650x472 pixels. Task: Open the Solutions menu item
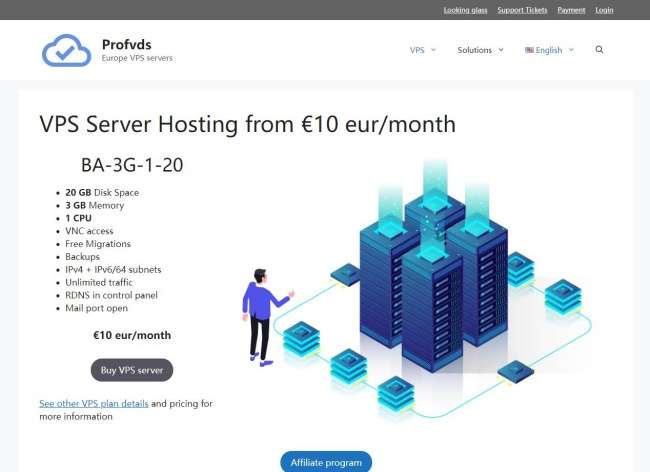click(474, 50)
